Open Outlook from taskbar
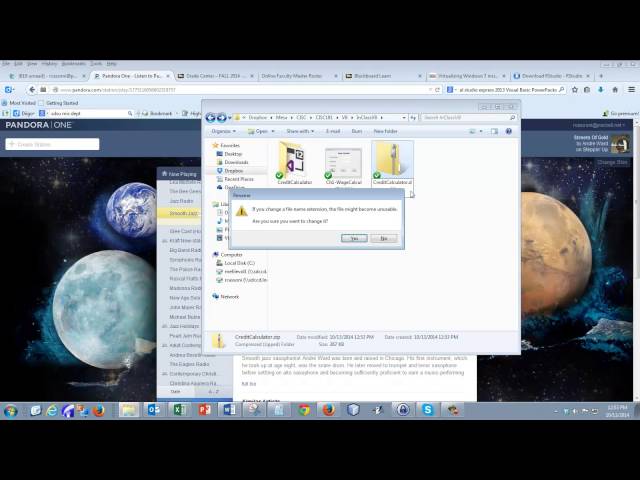This screenshot has width=640, height=480. 153,410
